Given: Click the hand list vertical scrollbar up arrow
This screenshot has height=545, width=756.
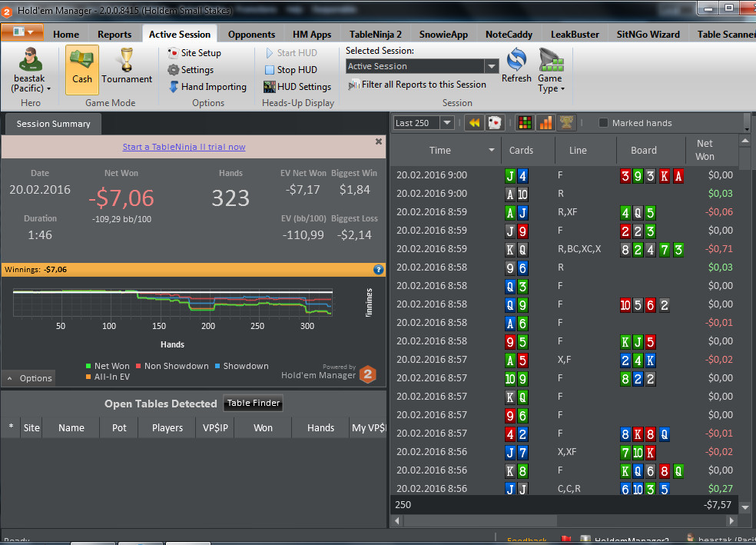Looking at the screenshot, I should (745, 141).
